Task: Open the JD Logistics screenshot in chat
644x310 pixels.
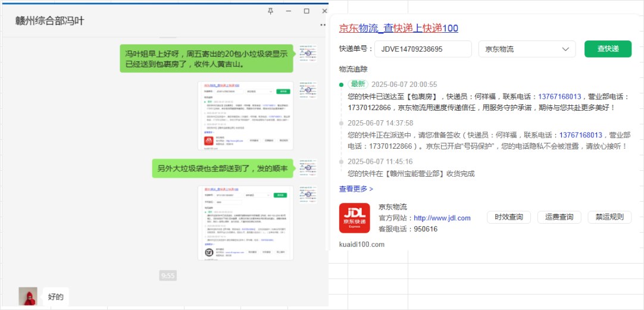Action: 246,116
